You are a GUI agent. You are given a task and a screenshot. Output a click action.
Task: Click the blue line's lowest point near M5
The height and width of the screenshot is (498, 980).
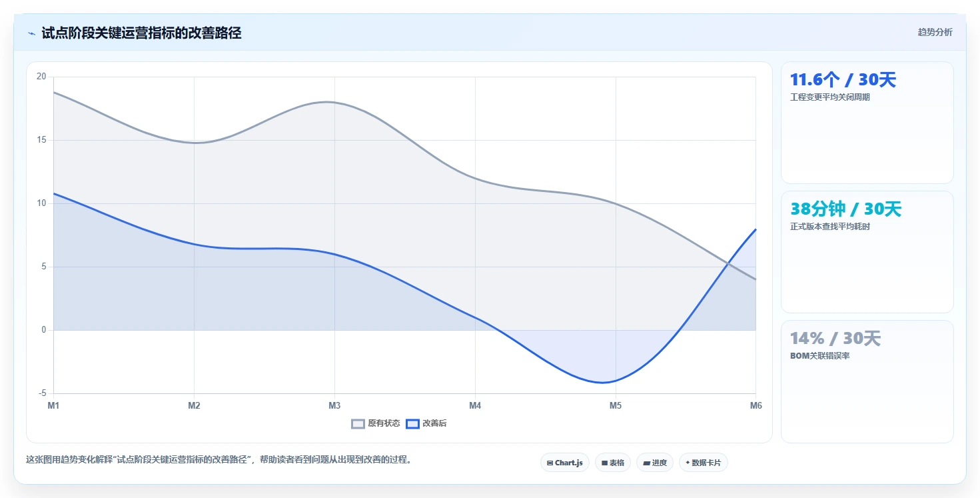coord(603,383)
